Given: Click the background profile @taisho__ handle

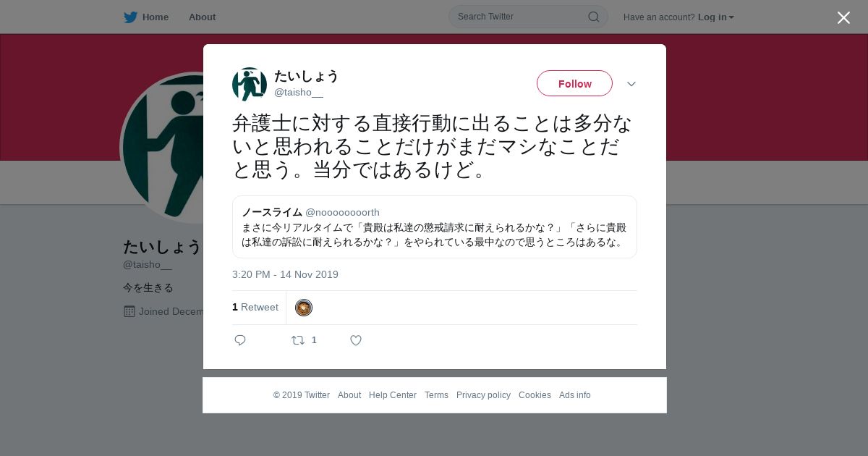Looking at the screenshot, I should point(148,264).
